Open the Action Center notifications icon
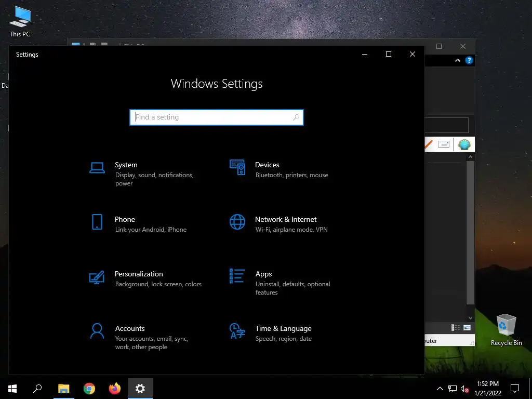Image resolution: width=532 pixels, height=399 pixels. pos(515,389)
